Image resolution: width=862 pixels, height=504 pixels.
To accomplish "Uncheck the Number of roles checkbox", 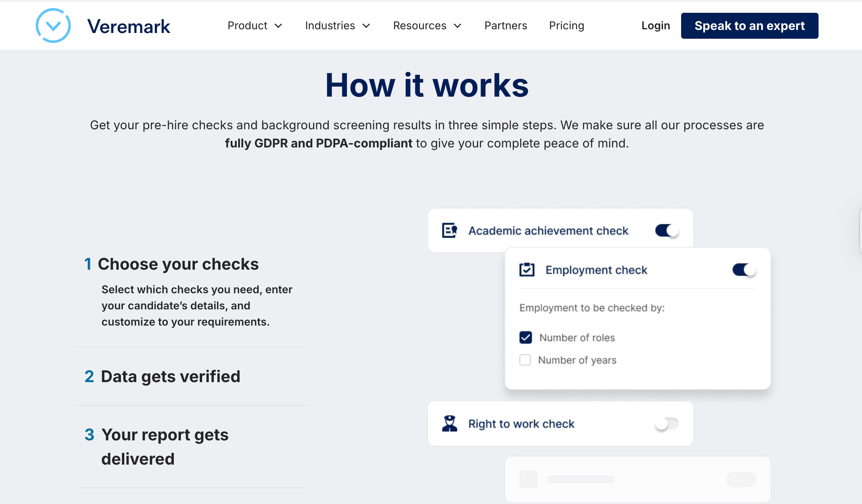I will click(x=525, y=337).
